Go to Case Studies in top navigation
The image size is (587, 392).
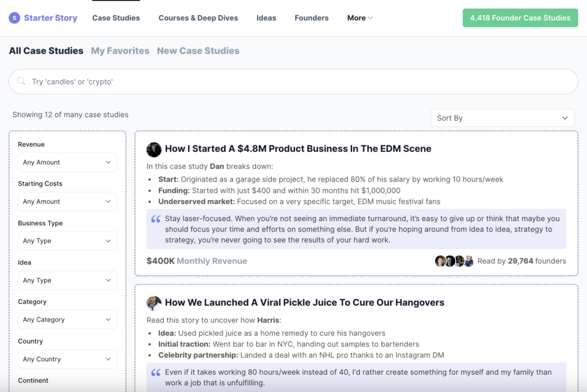tap(116, 18)
